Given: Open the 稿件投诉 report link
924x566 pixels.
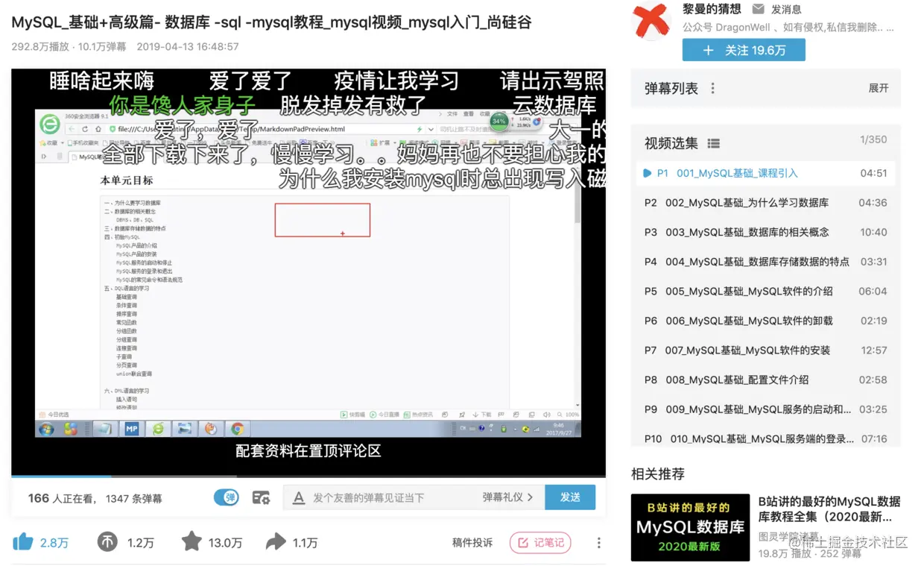Looking at the screenshot, I should [472, 543].
